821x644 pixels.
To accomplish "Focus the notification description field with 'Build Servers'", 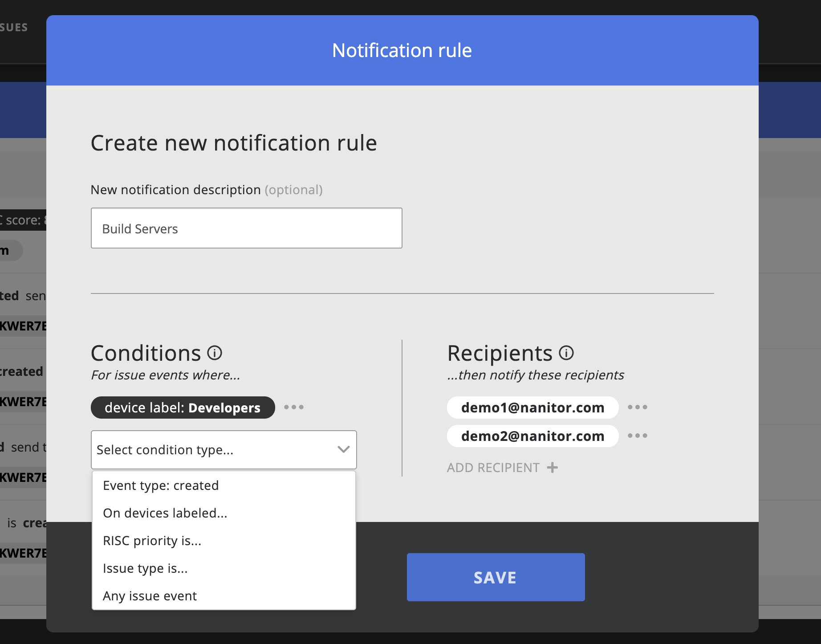I will click(x=246, y=228).
